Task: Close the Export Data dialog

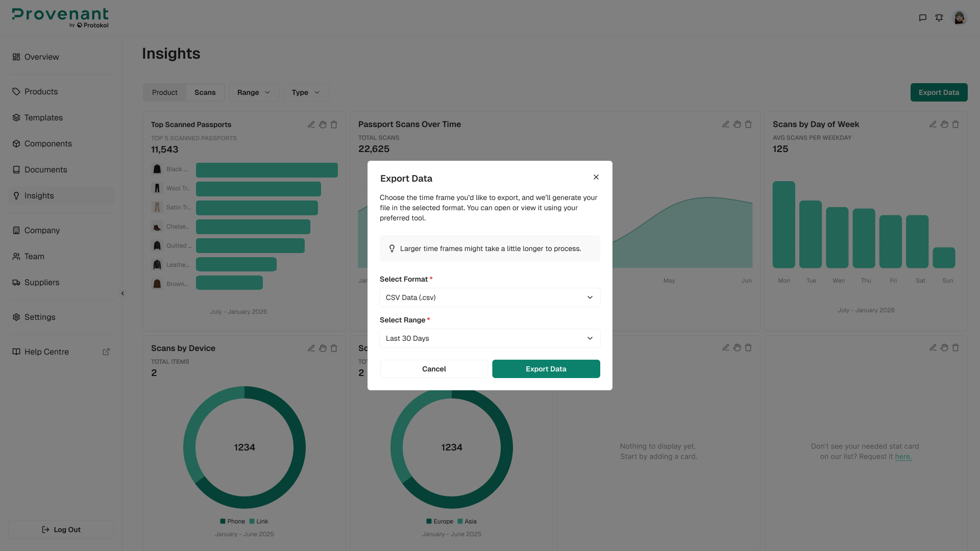Action: (x=596, y=177)
